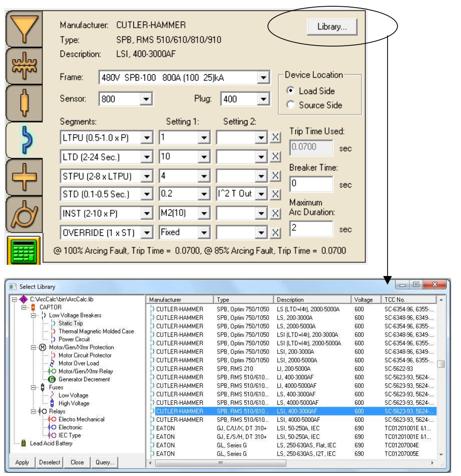Sort by Type column header
The width and height of the screenshot is (461, 476).
click(243, 300)
